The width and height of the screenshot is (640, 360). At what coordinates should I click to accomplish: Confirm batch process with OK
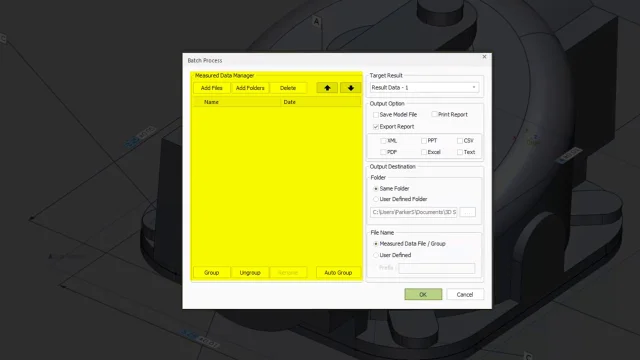tap(423, 294)
